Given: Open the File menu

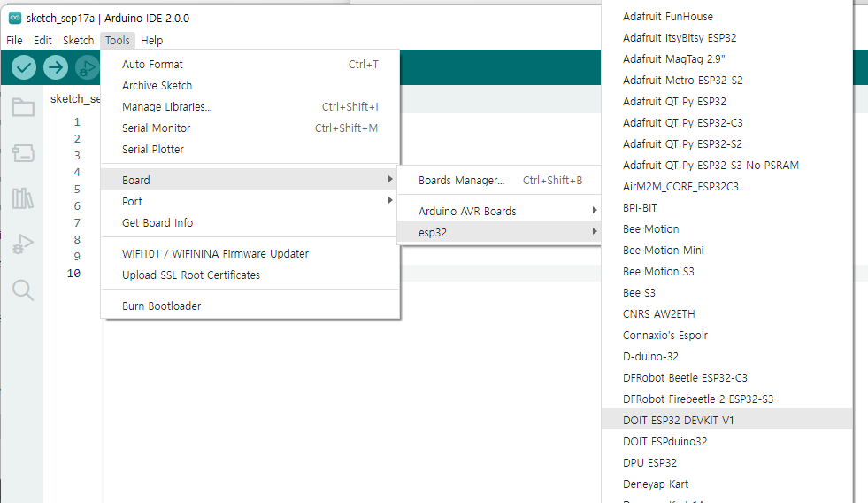Looking at the screenshot, I should tap(14, 41).
